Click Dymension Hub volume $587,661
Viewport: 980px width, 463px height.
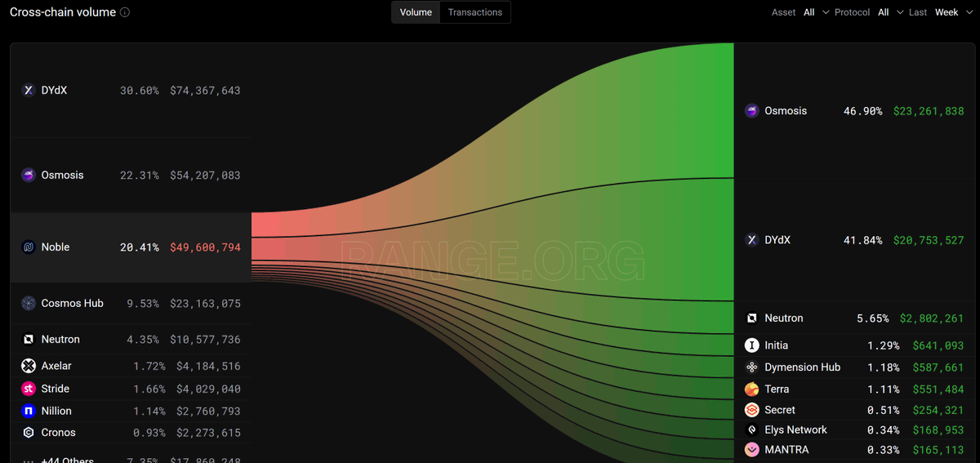tap(938, 367)
